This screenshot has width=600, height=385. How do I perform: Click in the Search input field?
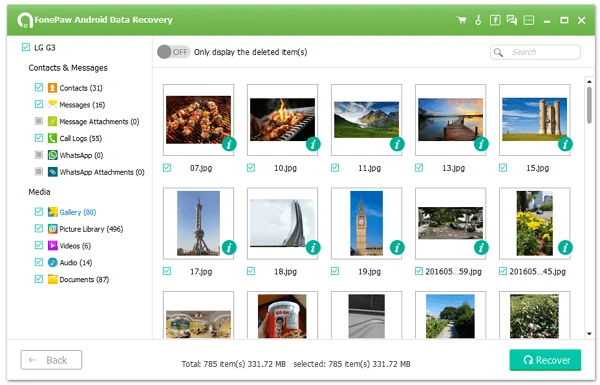click(535, 52)
